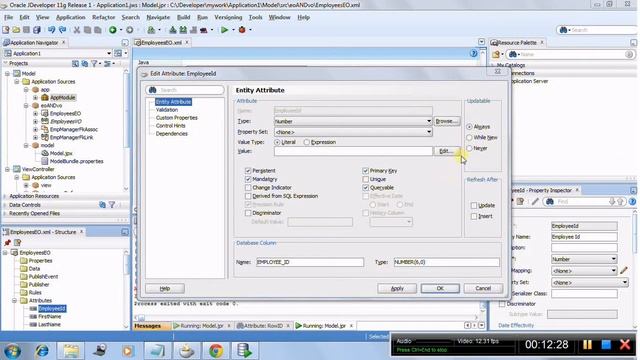Image resolution: width=640 pixels, height=360 pixels.
Task: Toggle the Primary Key checkbox
Action: 365,171
